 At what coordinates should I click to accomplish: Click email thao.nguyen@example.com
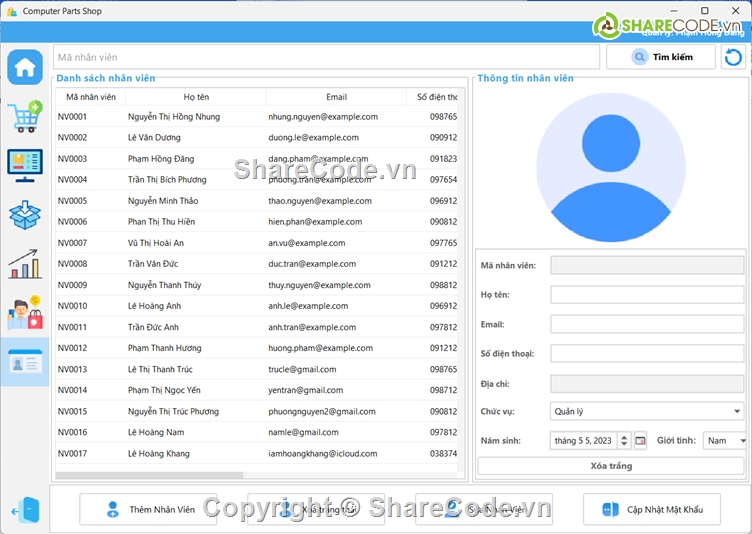tap(320, 201)
